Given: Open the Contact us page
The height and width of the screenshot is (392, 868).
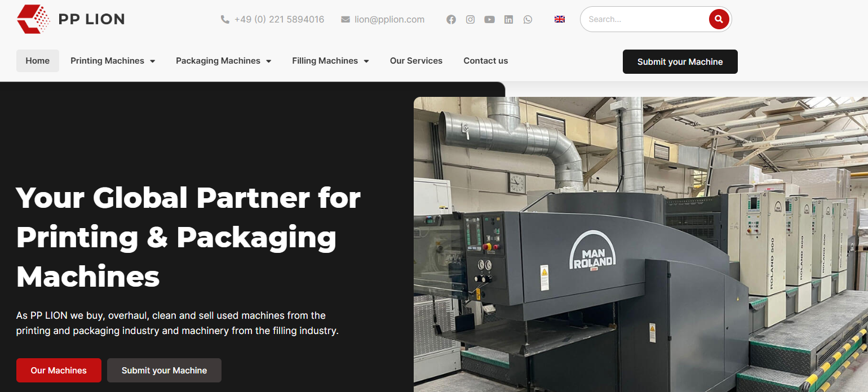Looking at the screenshot, I should tap(485, 61).
